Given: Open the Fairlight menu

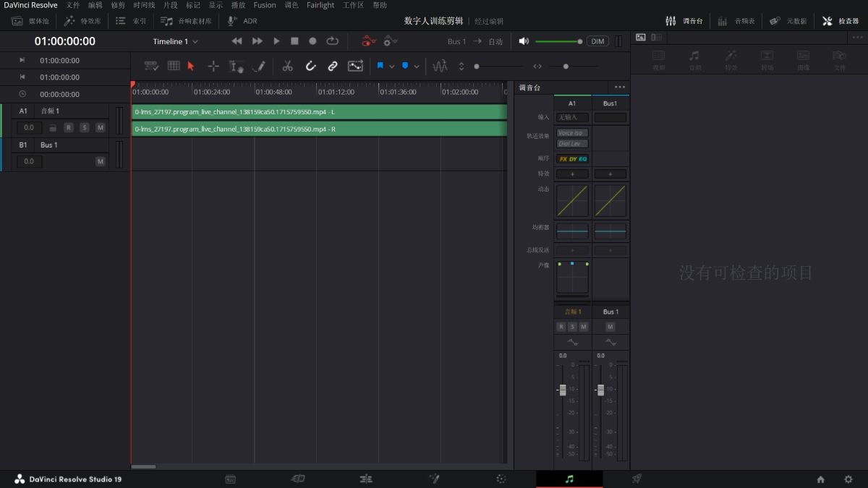Looking at the screenshot, I should tap(320, 5).
